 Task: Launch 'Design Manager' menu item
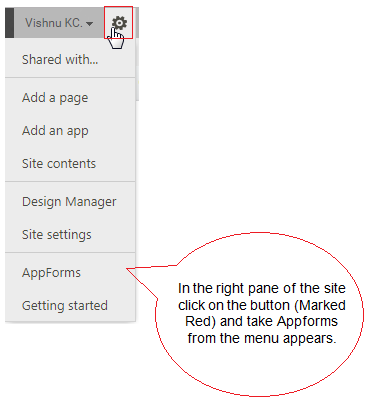coord(70,202)
